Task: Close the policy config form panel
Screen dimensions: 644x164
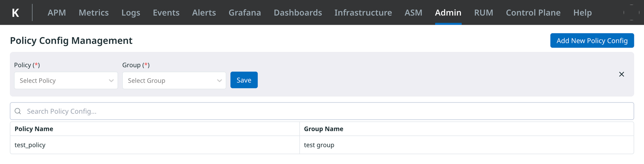Action: point(621,74)
